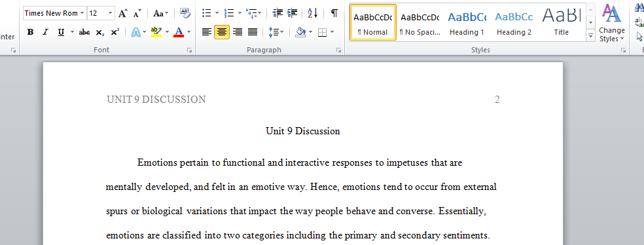Open the Bullets dropdown arrow
This screenshot has height=245, width=644.
(x=217, y=13)
